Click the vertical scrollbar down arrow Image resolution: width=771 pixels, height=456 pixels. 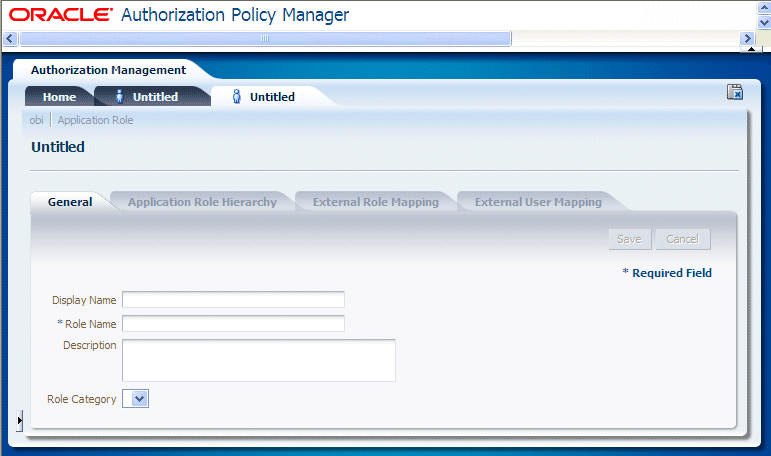coord(764,22)
